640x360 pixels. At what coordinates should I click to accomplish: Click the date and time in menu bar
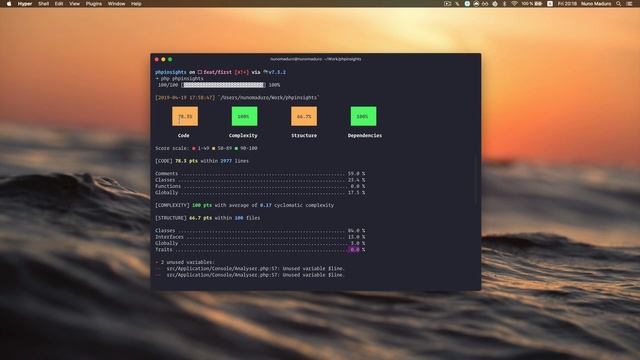[567, 4]
